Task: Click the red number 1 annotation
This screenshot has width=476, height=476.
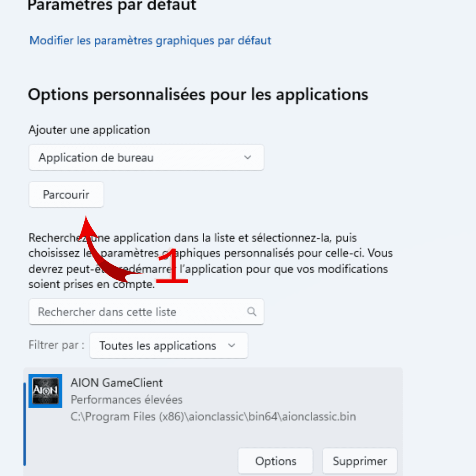Action: point(172,267)
